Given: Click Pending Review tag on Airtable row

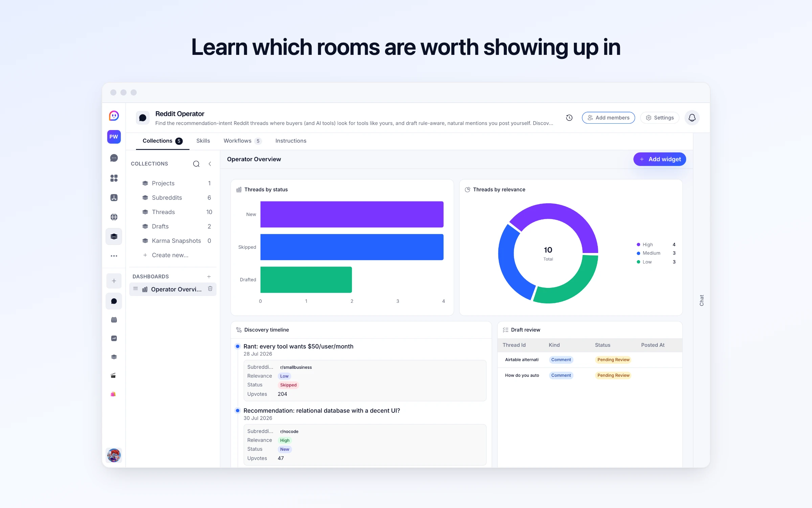Looking at the screenshot, I should (x=613, y=360).
